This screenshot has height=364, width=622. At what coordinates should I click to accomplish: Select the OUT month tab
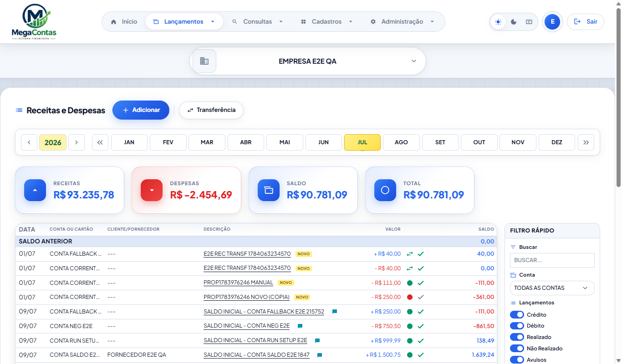(479, 142)
